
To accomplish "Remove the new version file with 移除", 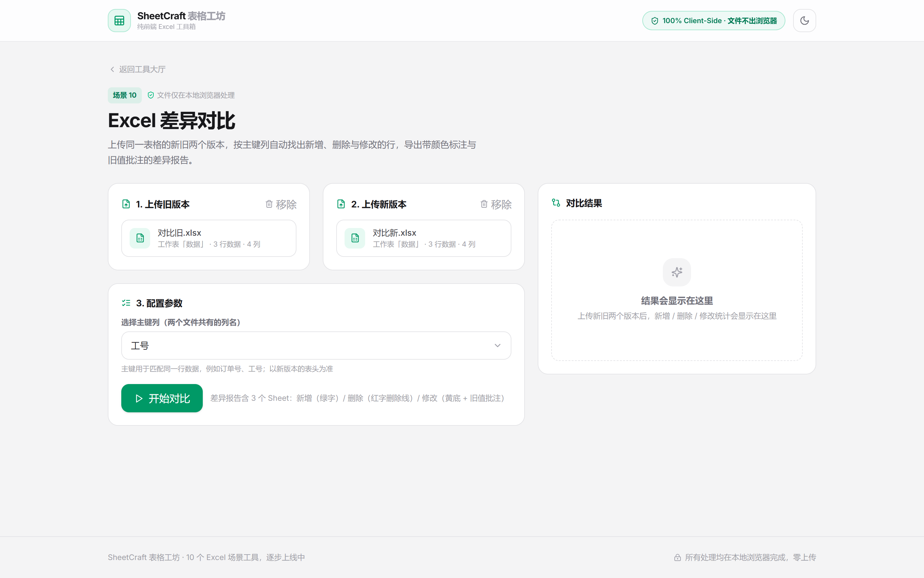I will pyautogui.click(x=496, y=205).
